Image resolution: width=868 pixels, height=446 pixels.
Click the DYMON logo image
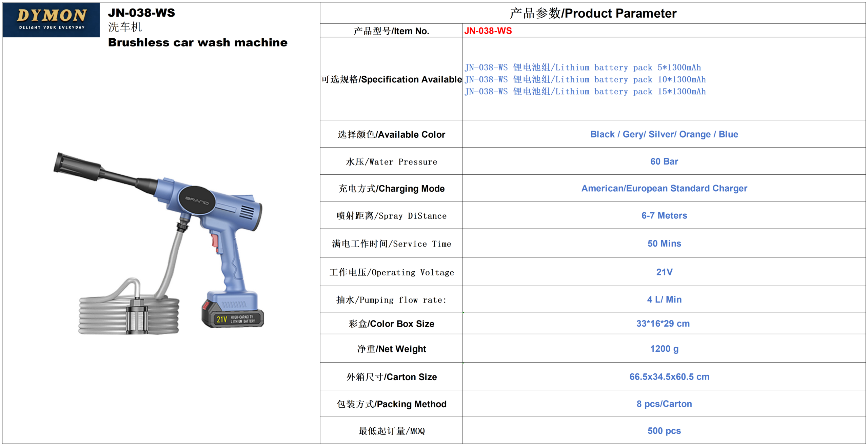51,20
